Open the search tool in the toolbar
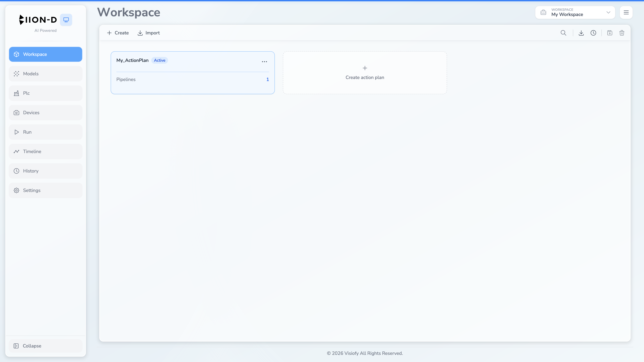 click(x=563, y=33)
